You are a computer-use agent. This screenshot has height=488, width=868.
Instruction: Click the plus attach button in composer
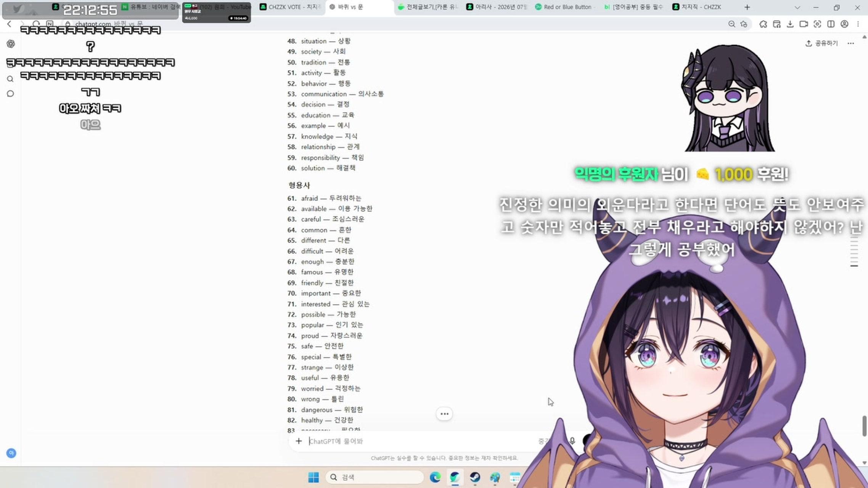299,441
